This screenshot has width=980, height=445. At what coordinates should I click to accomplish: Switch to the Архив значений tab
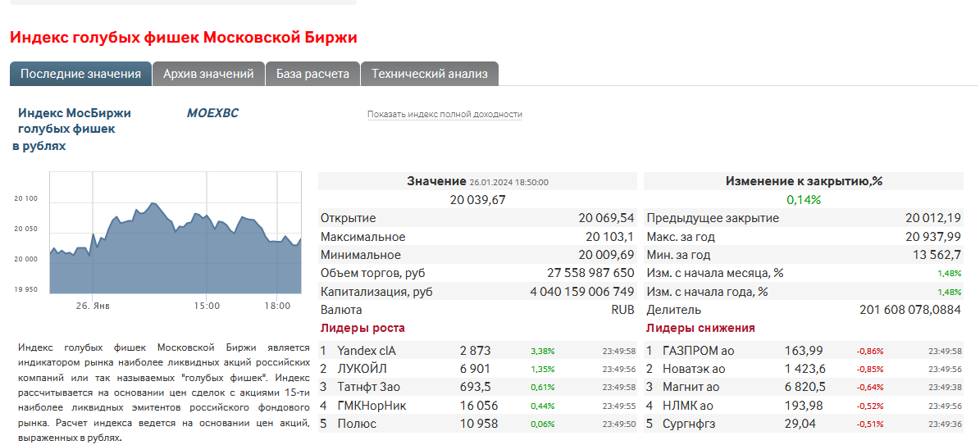coord(209,74)
